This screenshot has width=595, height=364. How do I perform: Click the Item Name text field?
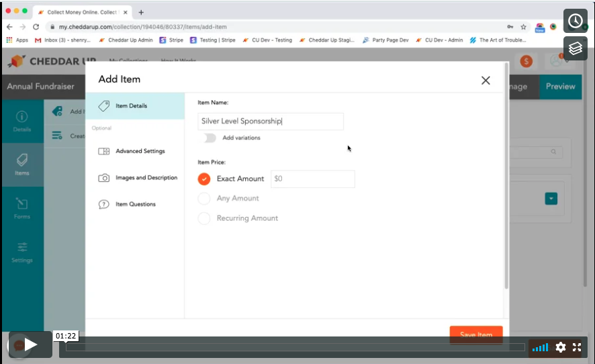[271, 122]
